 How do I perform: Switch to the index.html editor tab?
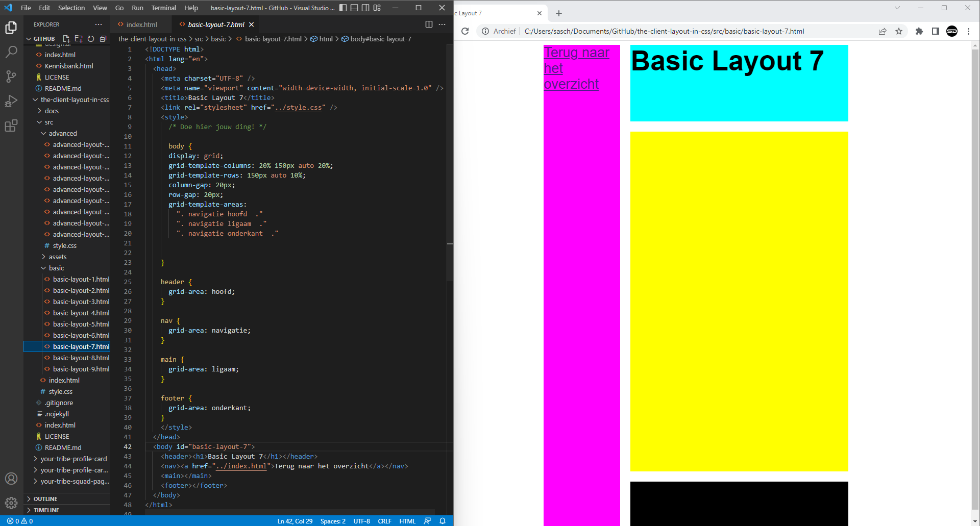pos(141,24)
